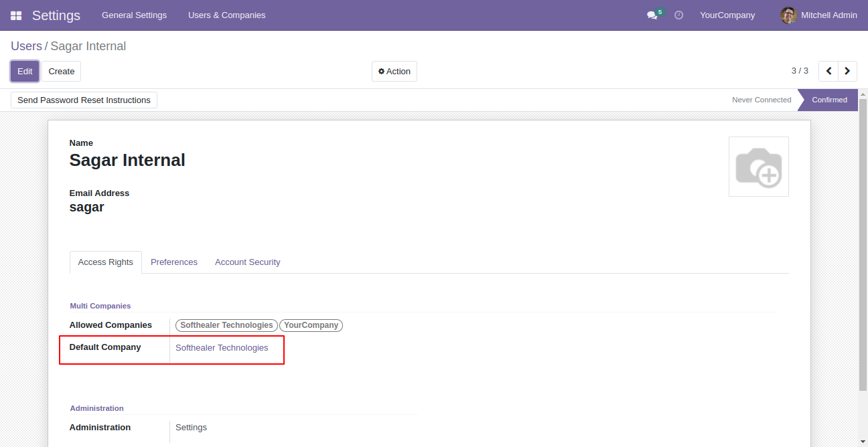Image resolution: width=868 pixels, height=447 pixels.
Task: Click the Confirmed status
Action: pyautogui.click(x=829, y=100)
